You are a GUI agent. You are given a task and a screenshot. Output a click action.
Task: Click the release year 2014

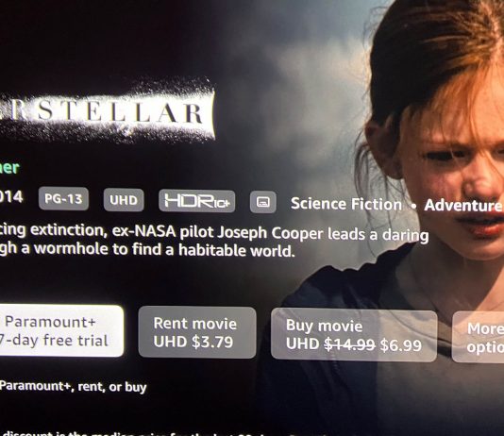pyautogui.click(x=11, y=196)
